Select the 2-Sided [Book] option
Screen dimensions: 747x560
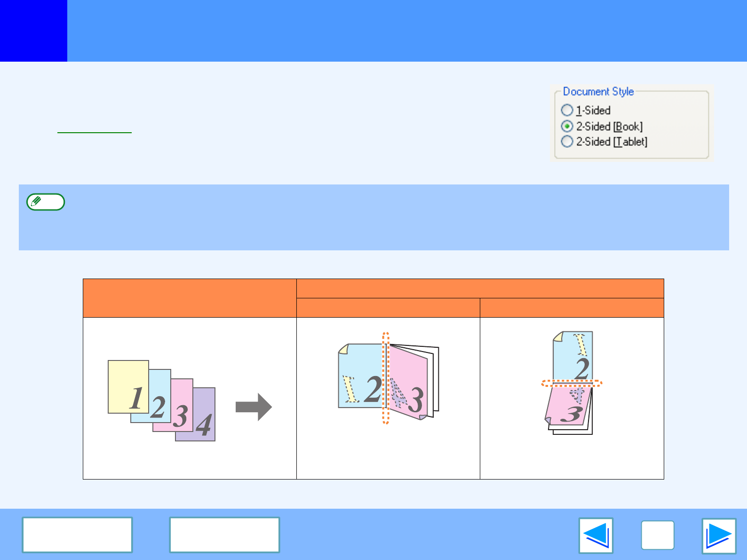pos(567,126)
